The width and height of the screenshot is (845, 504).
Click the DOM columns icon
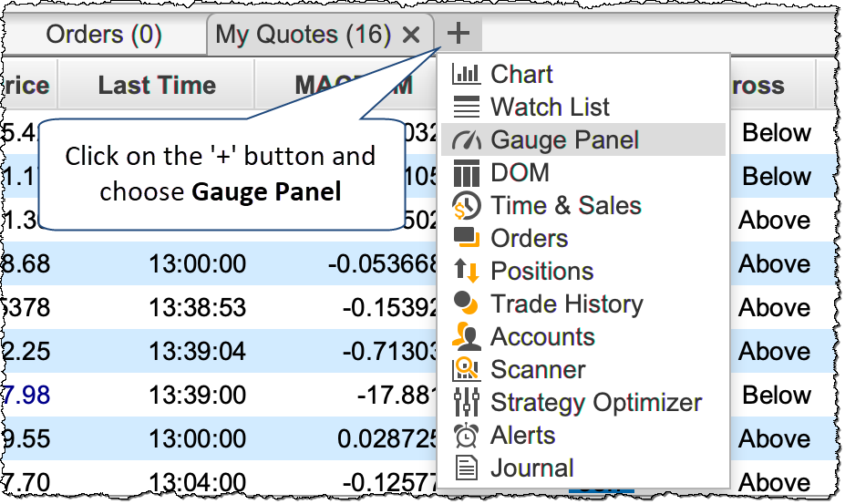(x=466, y=173)
